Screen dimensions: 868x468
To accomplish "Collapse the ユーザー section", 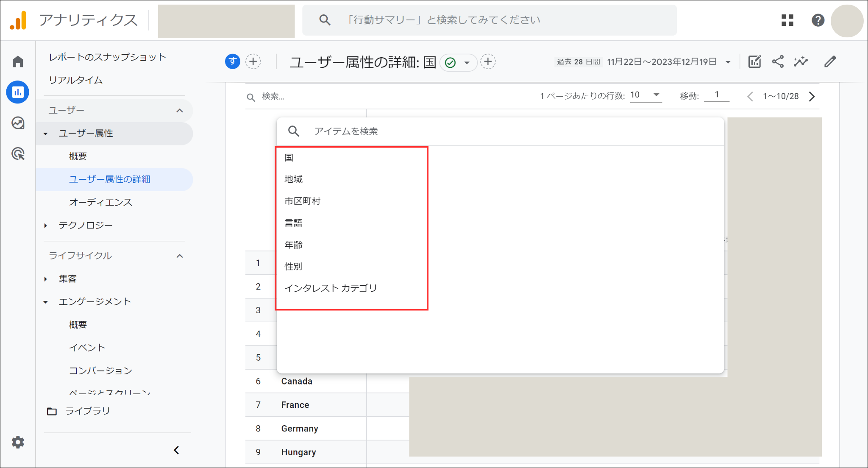I will coord(180,111).
